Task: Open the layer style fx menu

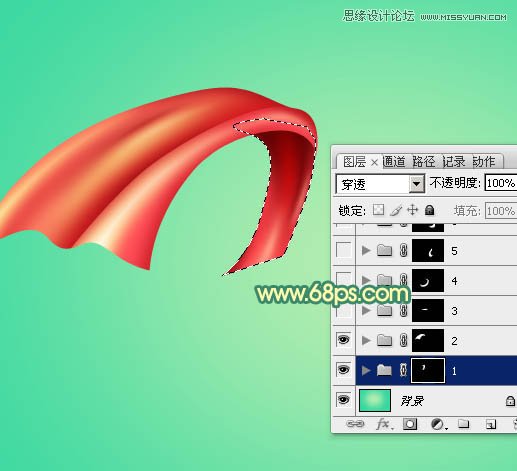Action: point(384,424)
